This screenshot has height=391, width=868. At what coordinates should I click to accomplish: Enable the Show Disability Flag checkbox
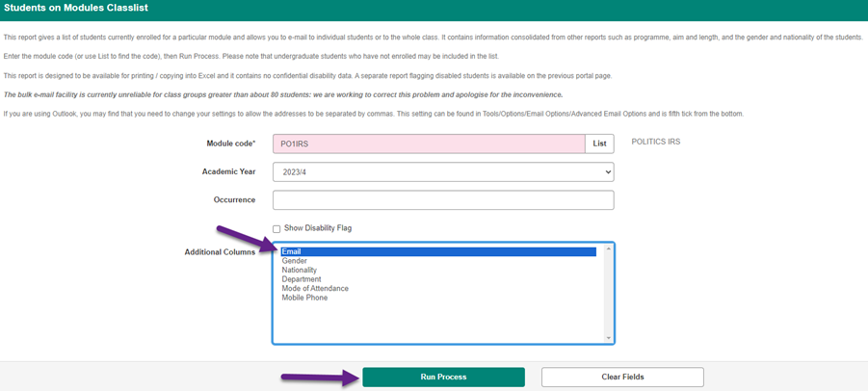point(277,228)
